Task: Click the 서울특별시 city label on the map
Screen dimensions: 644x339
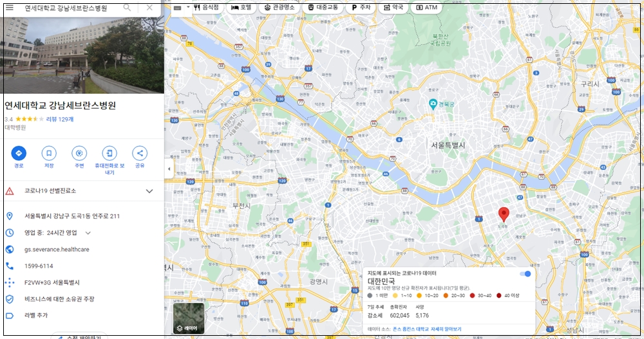Action: tap(448, 145)
